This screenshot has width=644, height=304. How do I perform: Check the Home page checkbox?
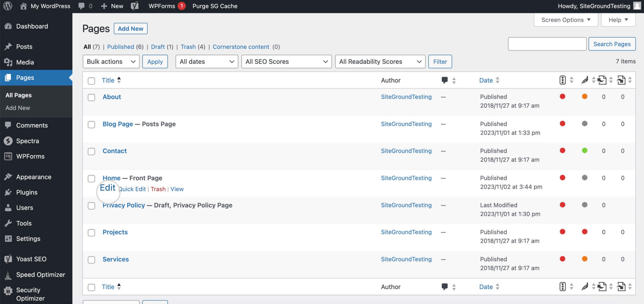point(92,178)
